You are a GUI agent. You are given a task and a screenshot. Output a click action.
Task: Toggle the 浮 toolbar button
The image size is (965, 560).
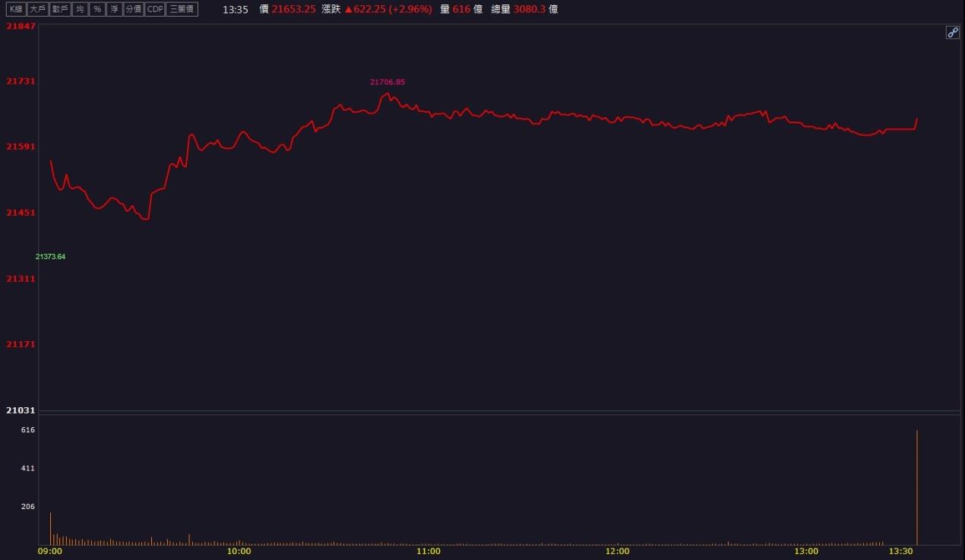coord(114,9)
